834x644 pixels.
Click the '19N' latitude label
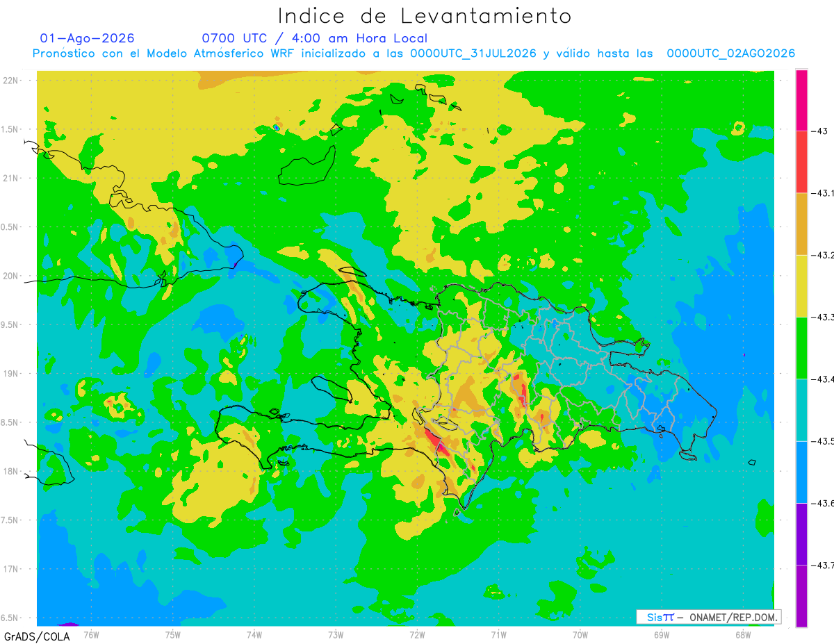(12, 373)
